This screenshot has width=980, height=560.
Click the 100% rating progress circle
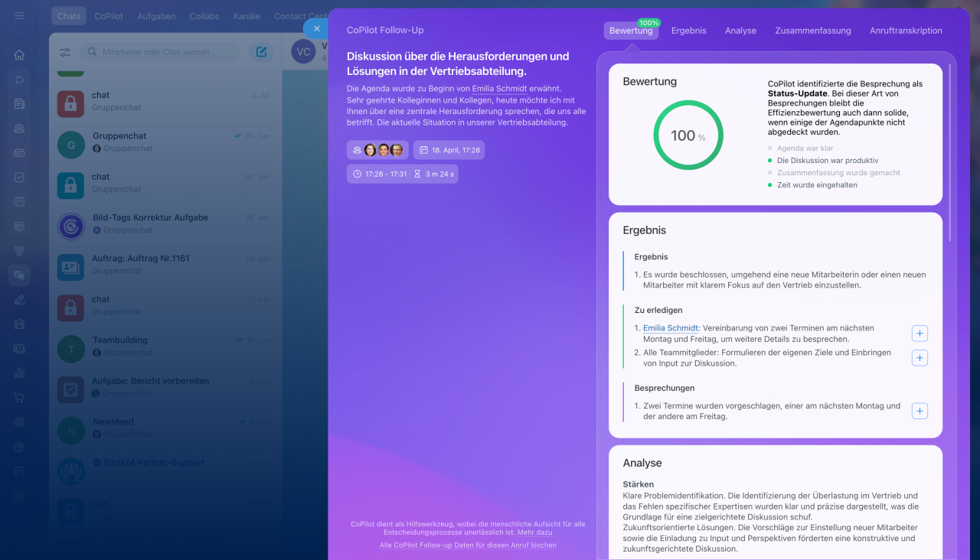click(x=688, y=135)
